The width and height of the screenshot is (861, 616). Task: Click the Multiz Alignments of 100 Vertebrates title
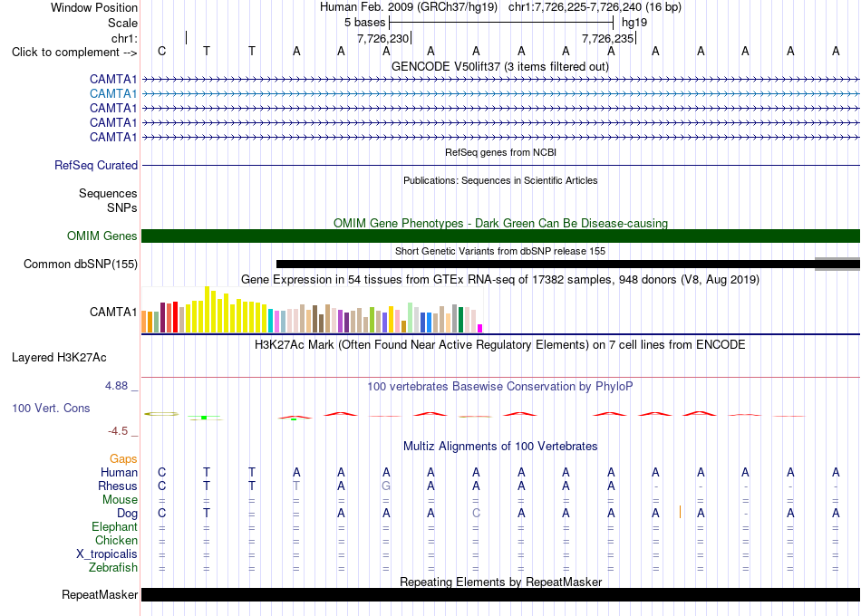click(500, 446)
